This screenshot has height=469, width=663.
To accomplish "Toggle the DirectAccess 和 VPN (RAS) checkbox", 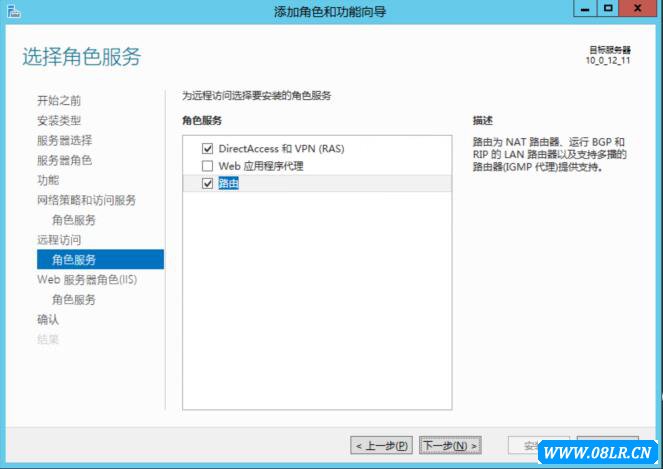I will pos(207,149).
